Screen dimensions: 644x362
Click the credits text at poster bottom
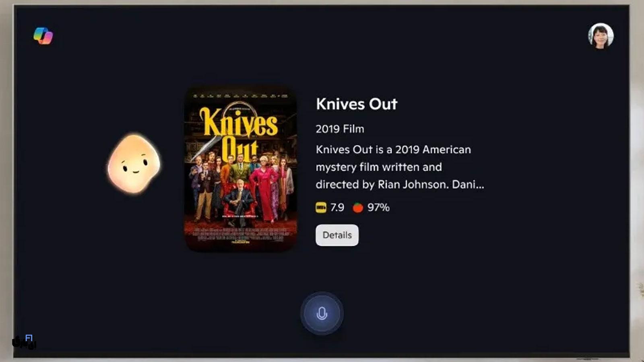click(241, 236)
